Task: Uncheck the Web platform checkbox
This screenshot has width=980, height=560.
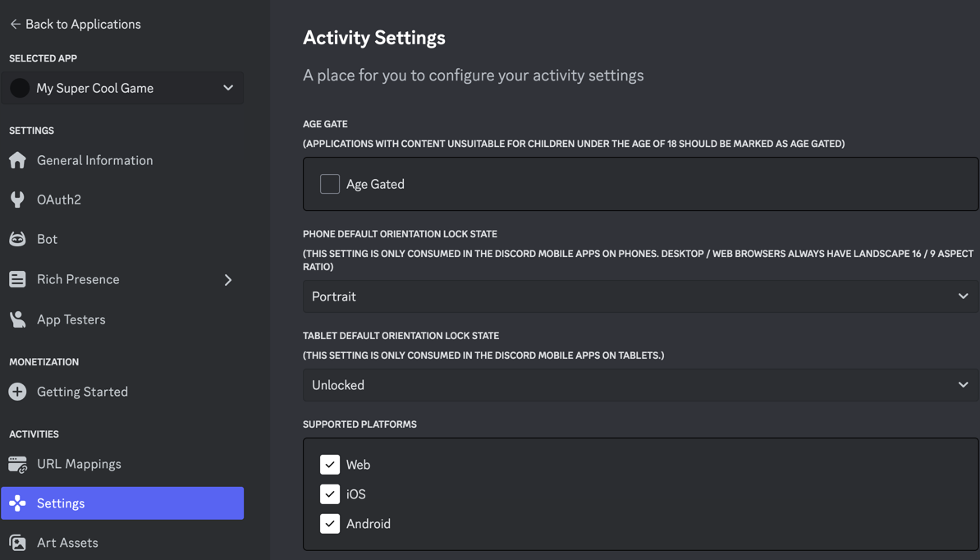Action: 330,465
